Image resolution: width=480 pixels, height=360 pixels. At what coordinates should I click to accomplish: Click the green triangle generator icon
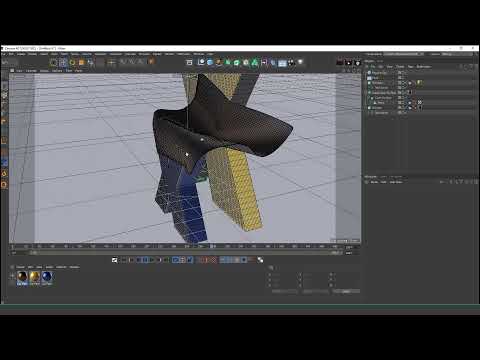tap(255, 62)
